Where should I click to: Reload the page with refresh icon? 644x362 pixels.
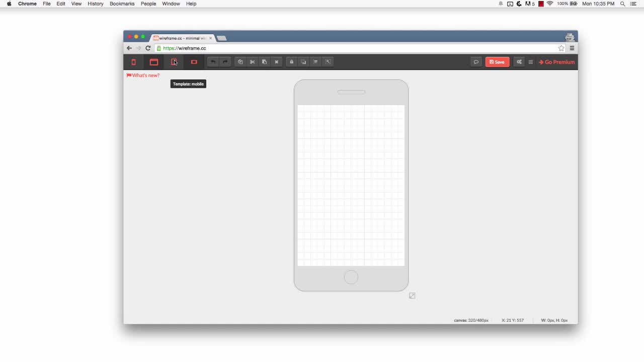click(x=148, y=48)
